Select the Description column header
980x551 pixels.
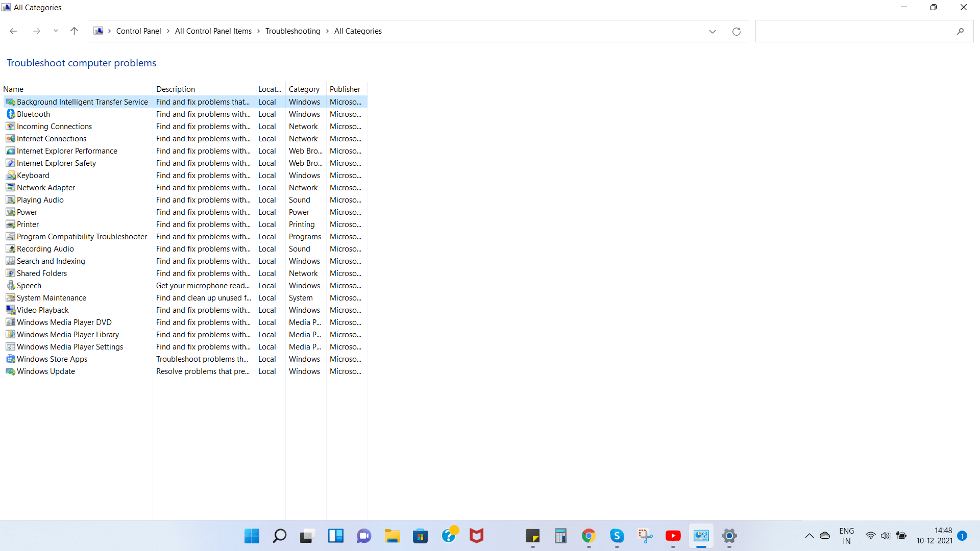click(175, 89)
